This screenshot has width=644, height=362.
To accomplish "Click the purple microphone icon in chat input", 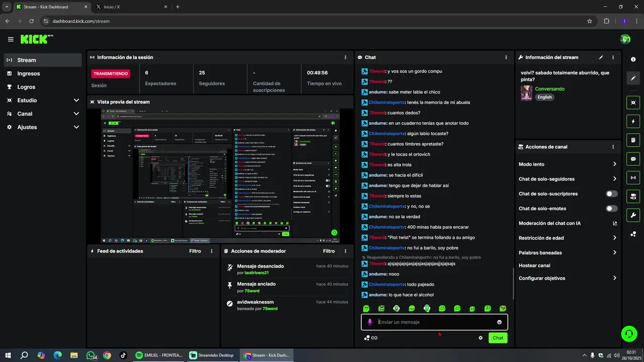I will 370,322.
